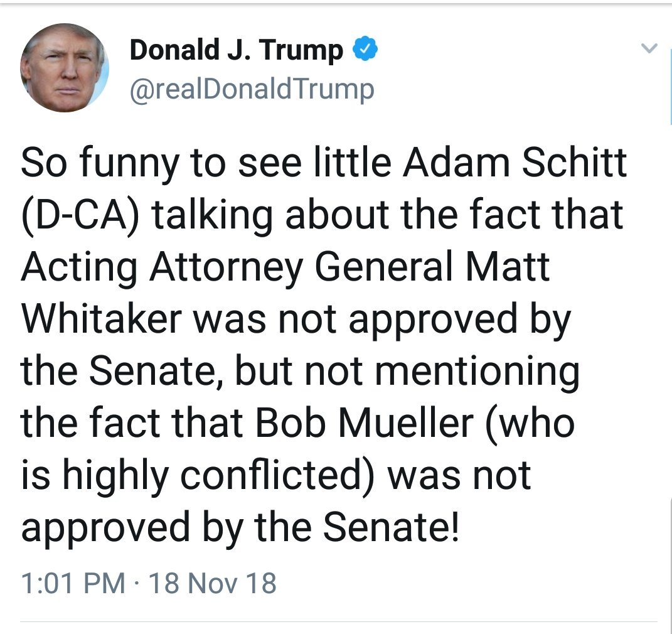Image resolution: width=672 pixels, height=634 pixels.
Task: Open the @realDonaldTrump handle link
Action: tap(252, 89)
